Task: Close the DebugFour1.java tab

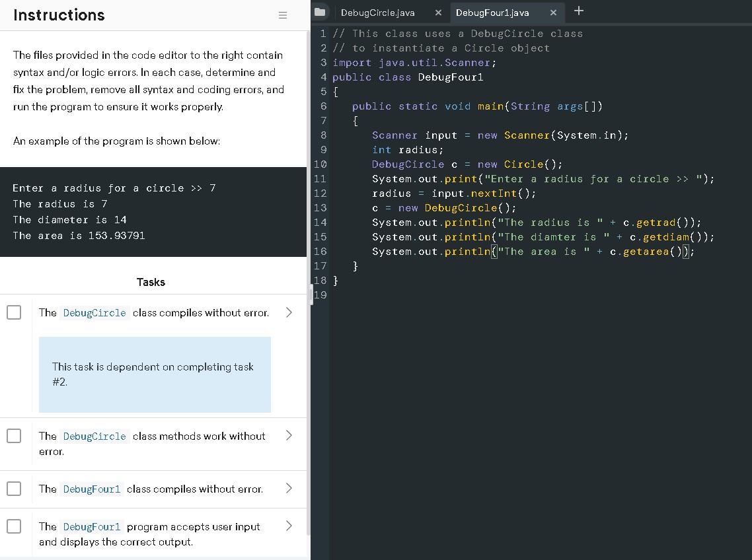Action: pos(554,11)
